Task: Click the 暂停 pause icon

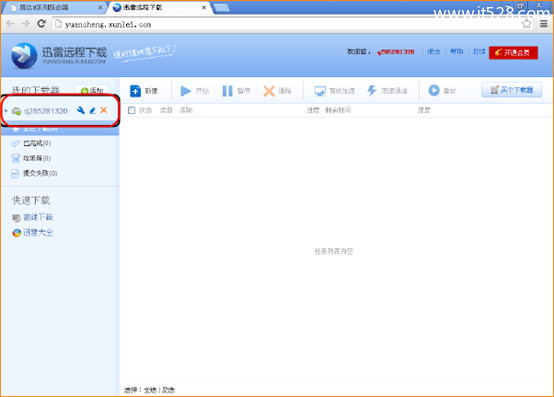Action: tap(228, 91)
